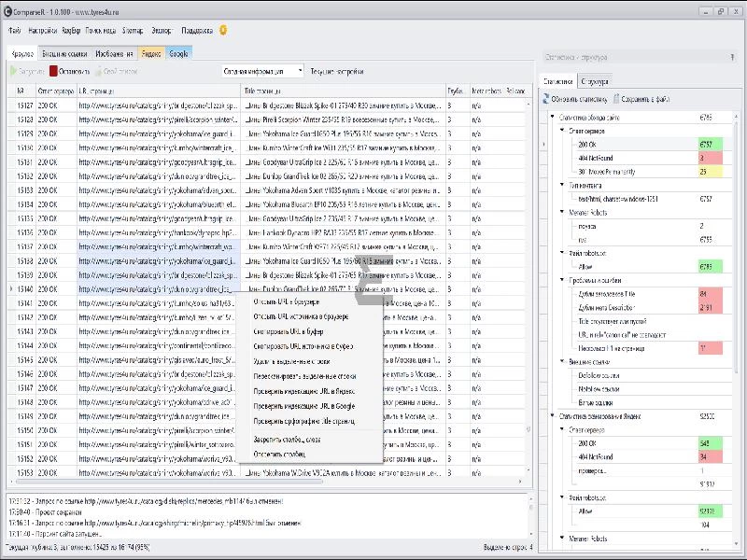Switch to the Yandex tab
This screenshot has height=560, width=747.
coord(151,54)
